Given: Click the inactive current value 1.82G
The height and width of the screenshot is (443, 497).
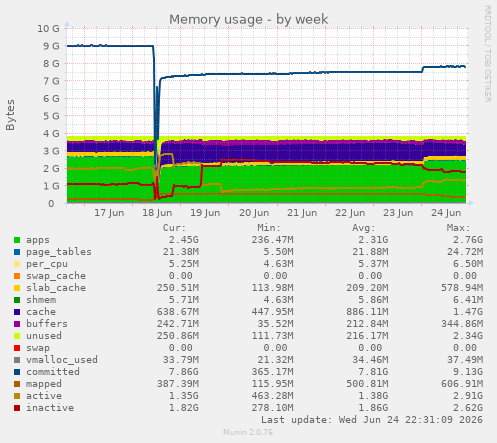Looking at the screenshot, I should point(183,408).
